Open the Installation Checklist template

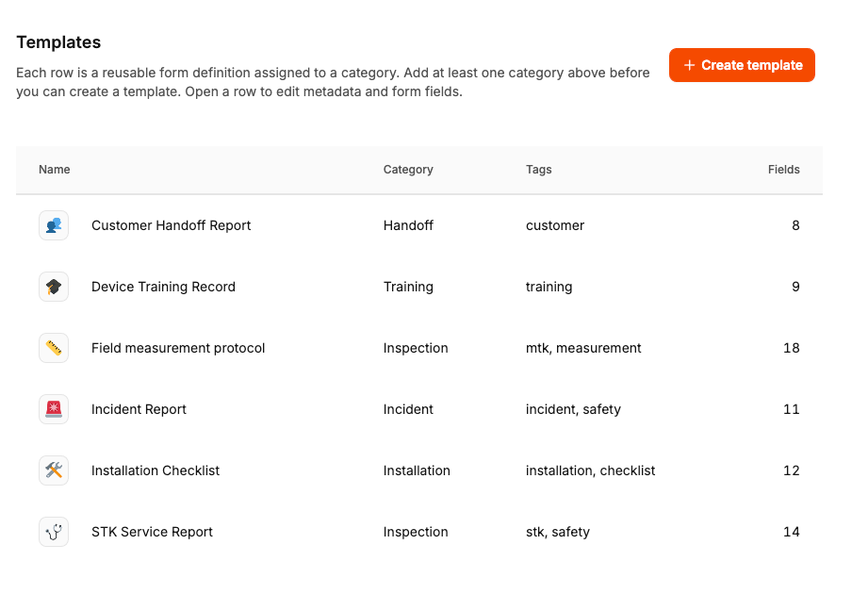(156, 470)
